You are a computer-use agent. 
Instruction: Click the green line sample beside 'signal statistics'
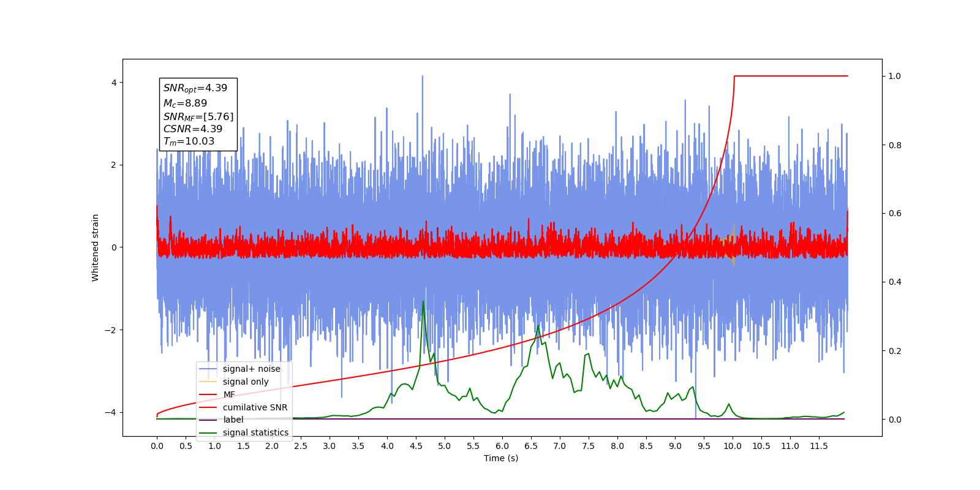(208, 432)
